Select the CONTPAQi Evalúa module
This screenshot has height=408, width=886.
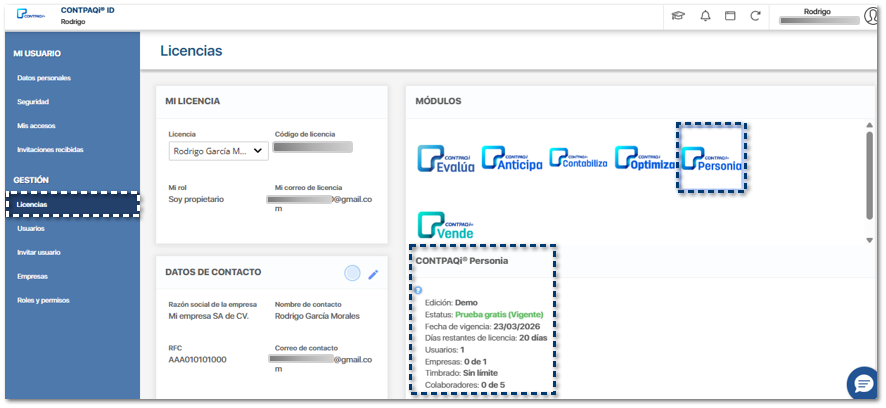click(446, 159)
